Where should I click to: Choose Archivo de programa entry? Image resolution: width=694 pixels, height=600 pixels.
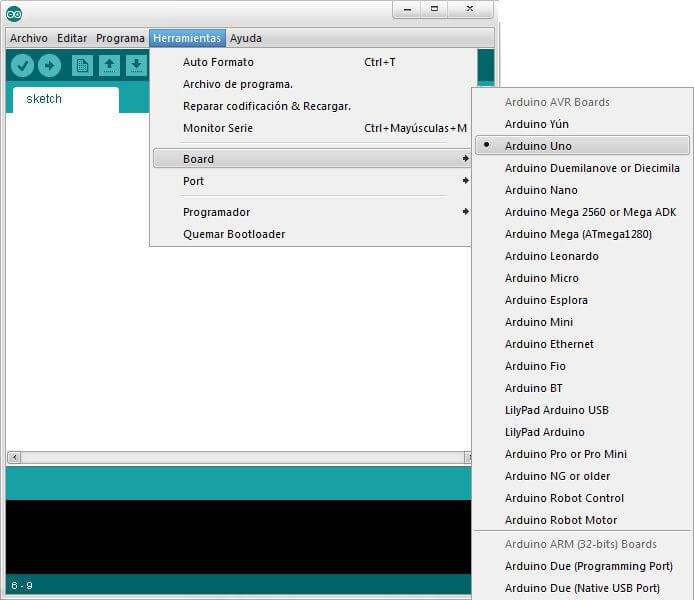312,84
